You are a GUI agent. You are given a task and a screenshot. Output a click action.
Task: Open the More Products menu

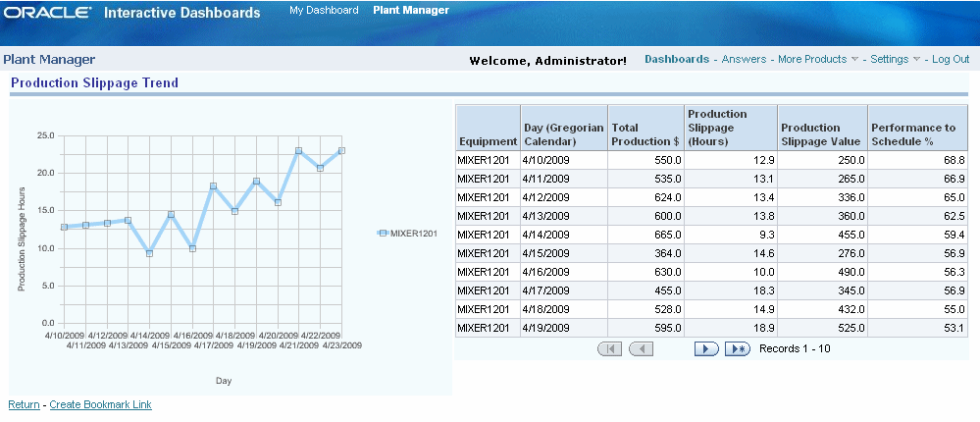[812, 60]
